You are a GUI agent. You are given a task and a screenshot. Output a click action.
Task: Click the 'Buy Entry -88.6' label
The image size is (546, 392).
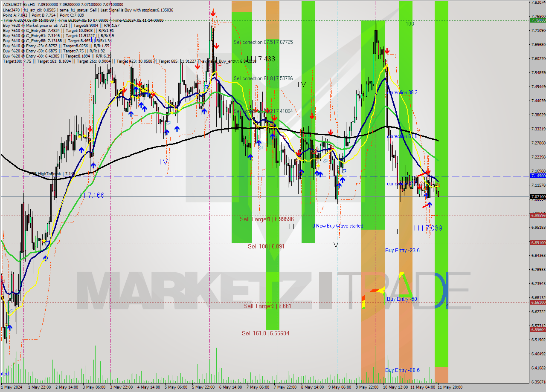click(402, 370)
